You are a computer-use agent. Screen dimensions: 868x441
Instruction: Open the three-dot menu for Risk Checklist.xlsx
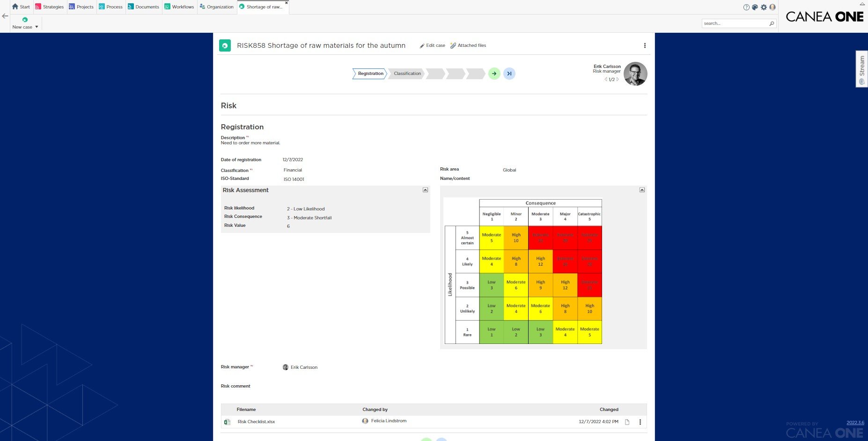point(640,421)
